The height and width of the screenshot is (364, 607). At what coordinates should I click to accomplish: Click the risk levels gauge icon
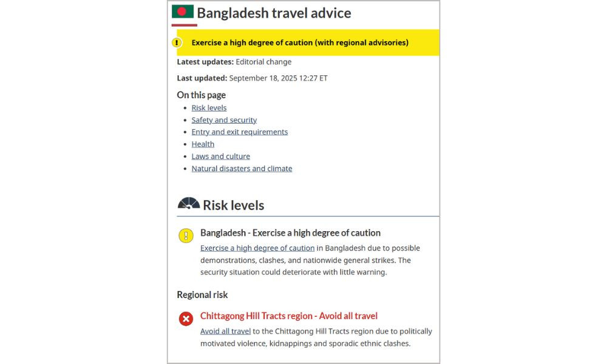click(x=188, y=203)
